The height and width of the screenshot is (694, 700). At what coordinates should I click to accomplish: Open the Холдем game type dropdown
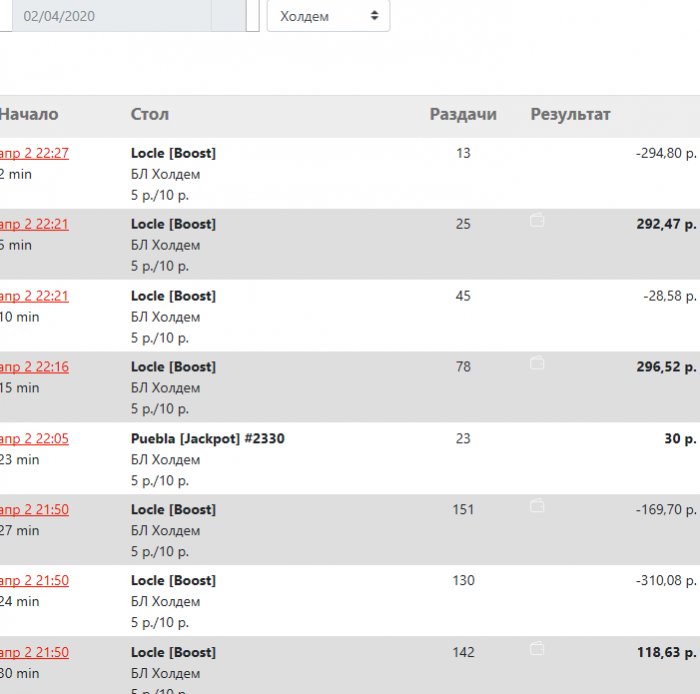pyautogui.click(x=329, y=16)
